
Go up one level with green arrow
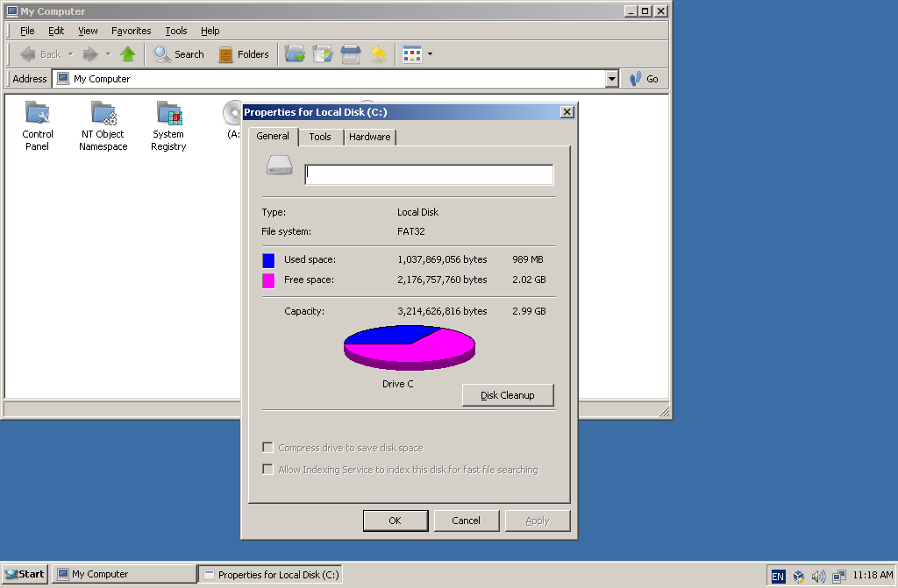pos(128,54)
